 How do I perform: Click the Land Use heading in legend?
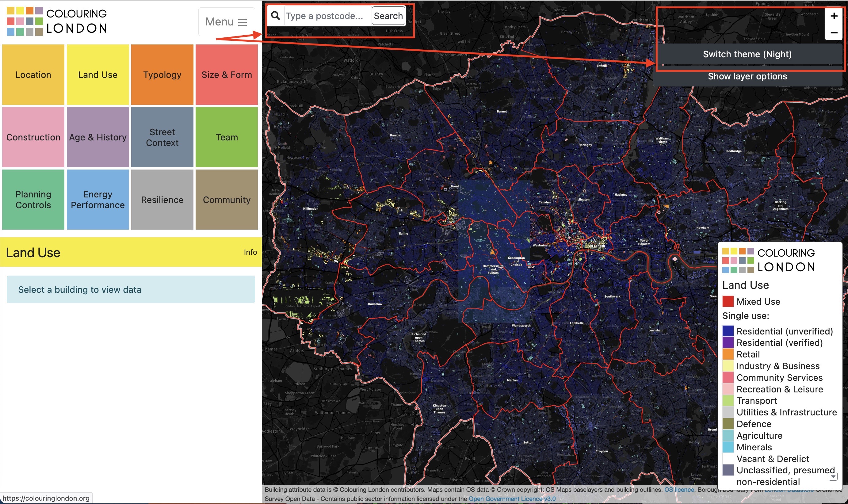coord(745,285)
